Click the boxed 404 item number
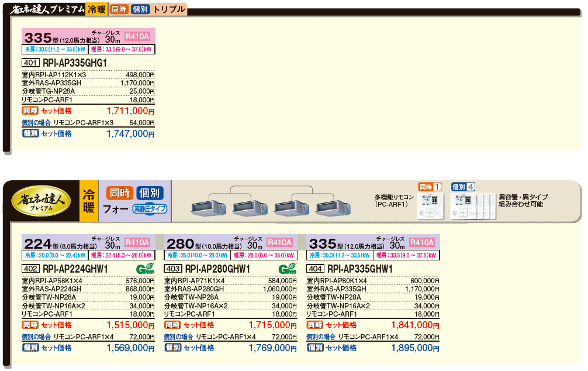 coord(316,269)
